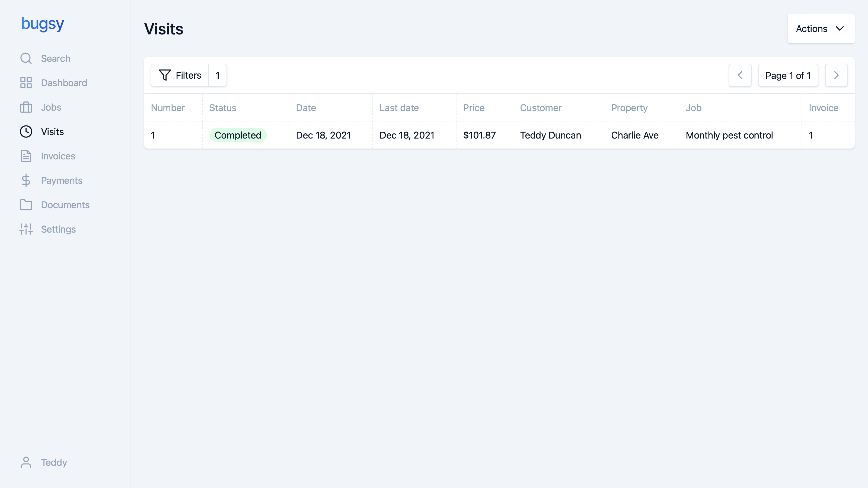Click the active filter count badge
The height and width of the screenshot is (488, 868).
click(x=218, y=75)
